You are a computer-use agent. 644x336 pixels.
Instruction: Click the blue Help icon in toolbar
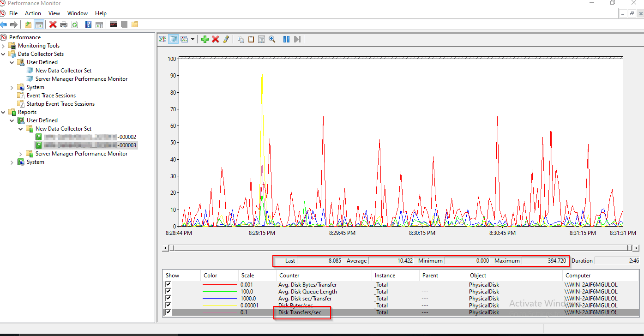click(x=88, y=24)
